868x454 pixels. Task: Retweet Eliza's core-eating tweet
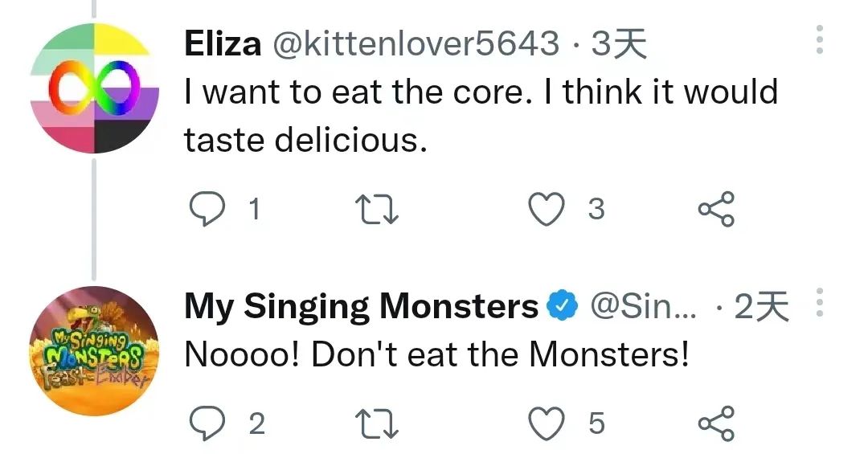click(x=377, y=210)
